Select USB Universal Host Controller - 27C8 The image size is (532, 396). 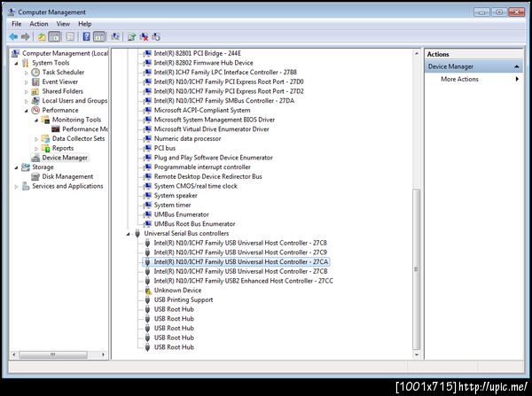click(x=240, y=243)
